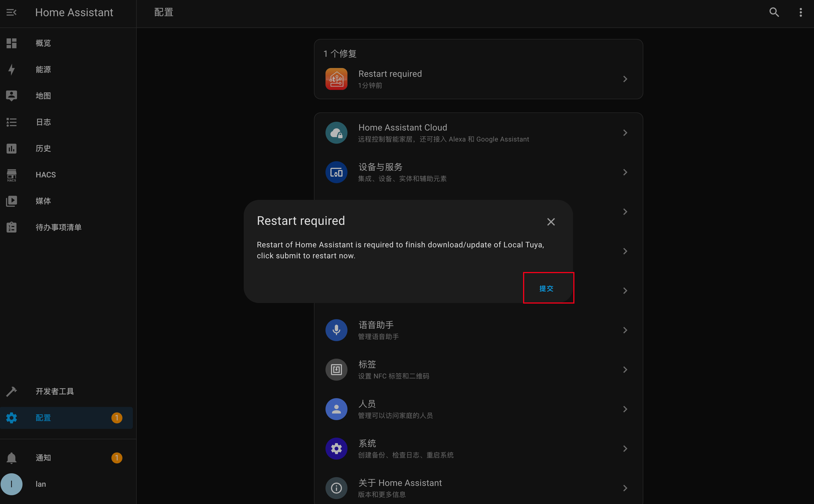Click the 语音助手 title

pos(376,325)
